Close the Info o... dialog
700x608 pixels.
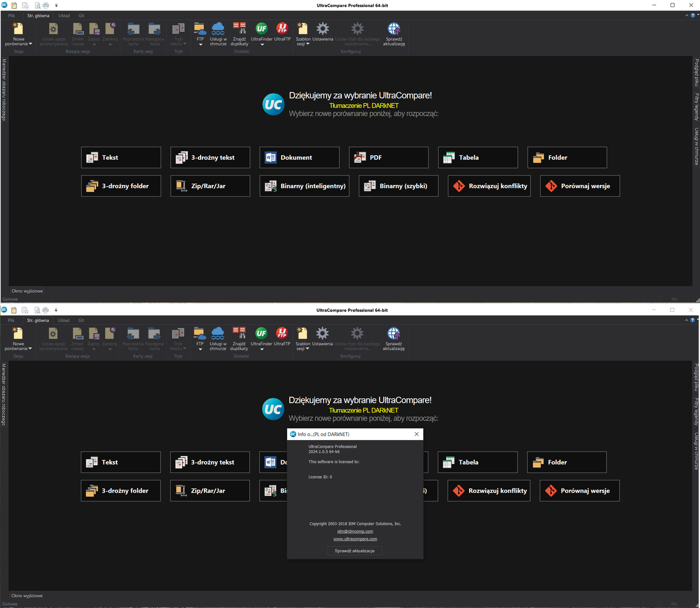click(417, 434)
